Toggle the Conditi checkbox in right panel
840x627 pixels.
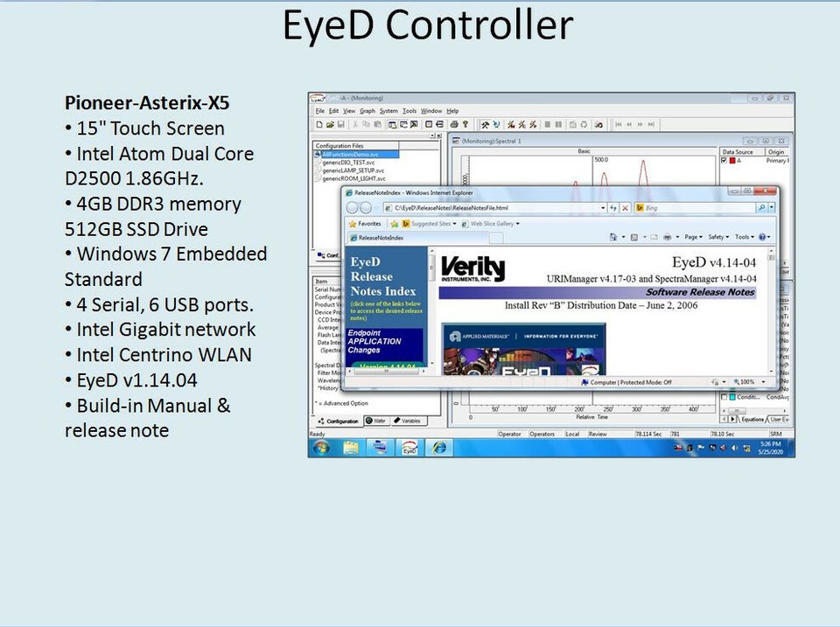724,395
